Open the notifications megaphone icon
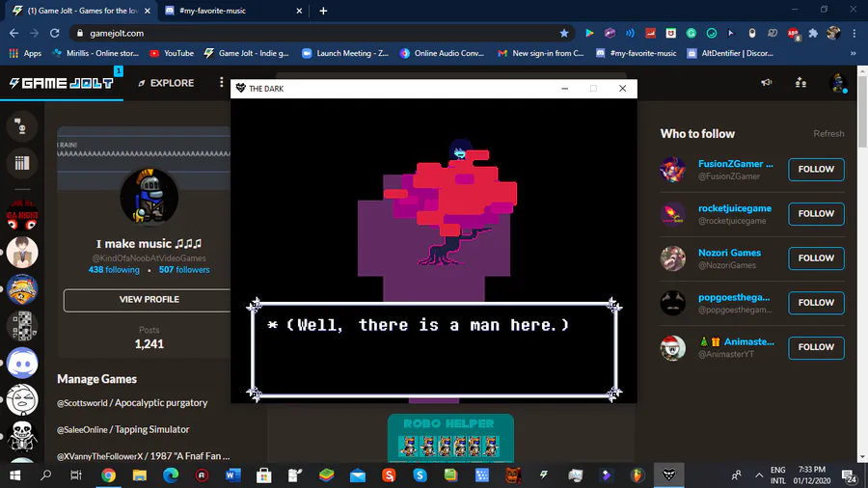This screenshot has height=488, width=868. click(767, 82)
